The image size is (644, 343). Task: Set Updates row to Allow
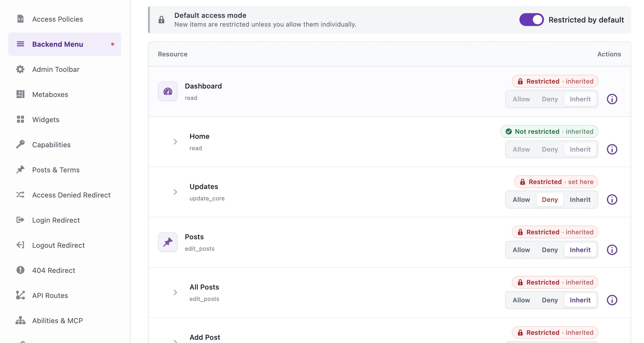521,200
